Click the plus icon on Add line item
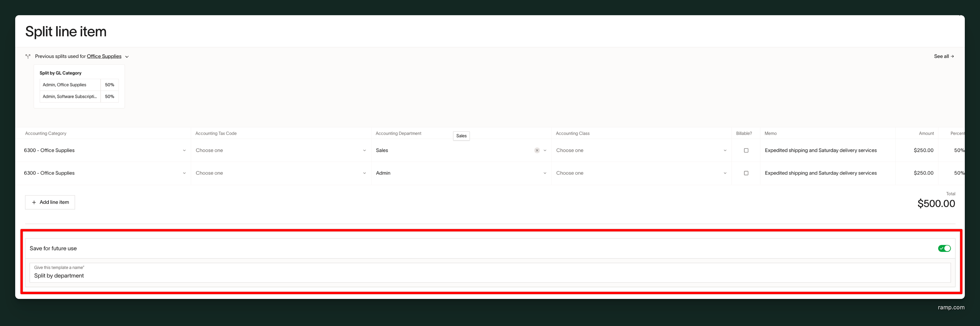Screen dimensions: 980x326 tap(34, 202)
